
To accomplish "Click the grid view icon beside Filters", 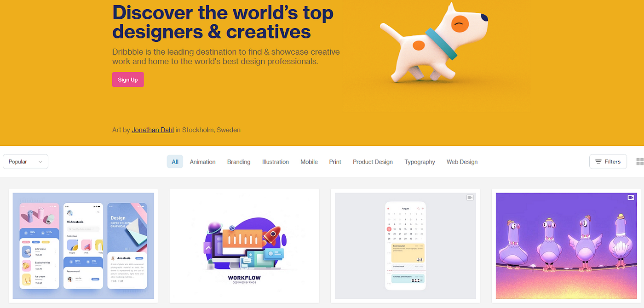I will (x=640, y=161).
